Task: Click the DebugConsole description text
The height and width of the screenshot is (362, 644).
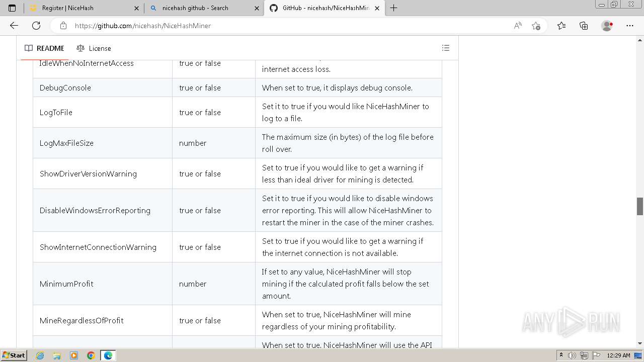Action: [337, 87]
